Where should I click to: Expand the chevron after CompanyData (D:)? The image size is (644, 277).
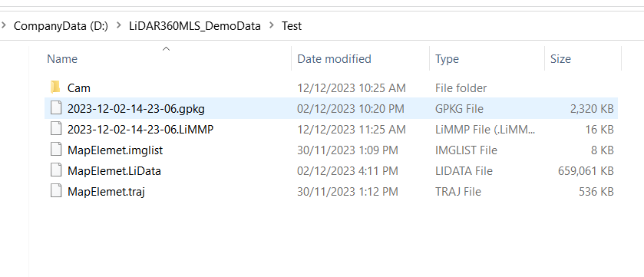(x=119, y=26)
